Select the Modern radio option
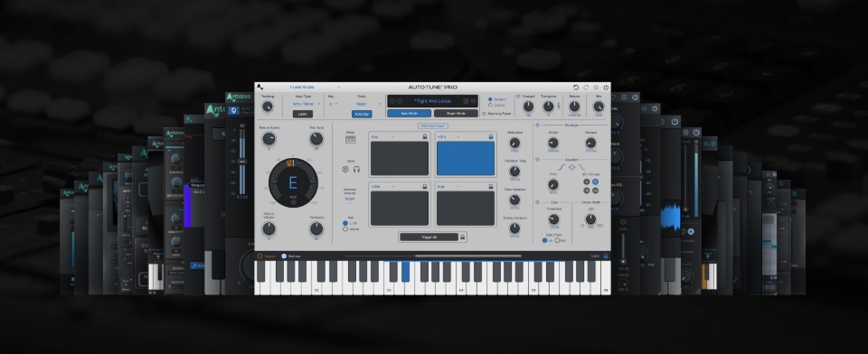The height and width of the screenshot is (354, 868). click(490, 99)
